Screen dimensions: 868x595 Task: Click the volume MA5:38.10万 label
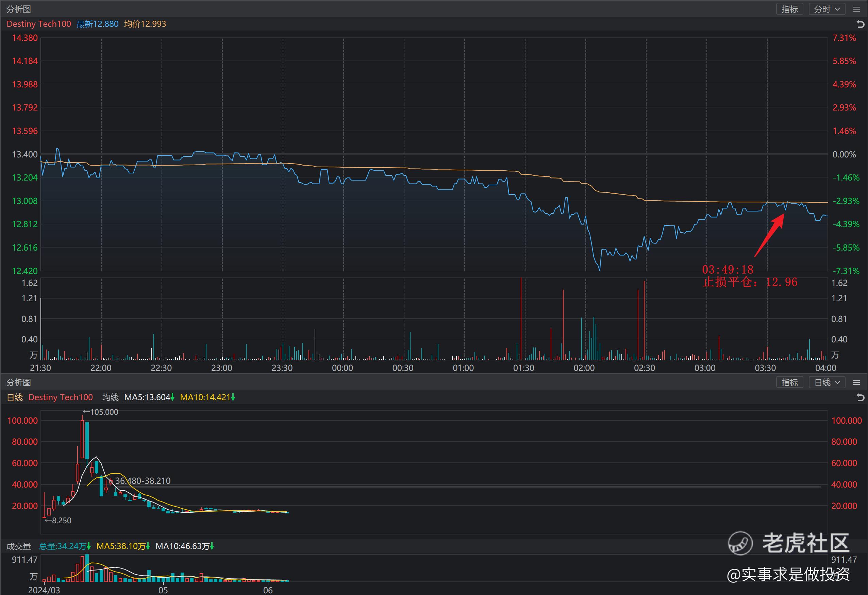[123, 546]
